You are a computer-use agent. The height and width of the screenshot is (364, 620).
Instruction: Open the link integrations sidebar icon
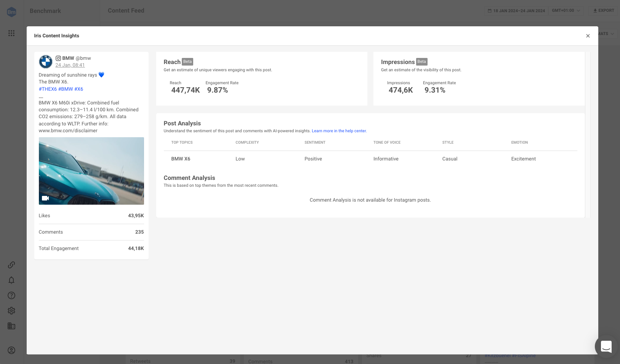[11, 265]
